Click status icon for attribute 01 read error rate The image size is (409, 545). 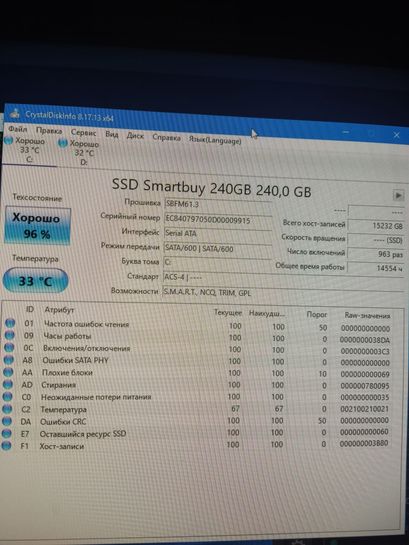pyautogui.click(x=10, y=323)
